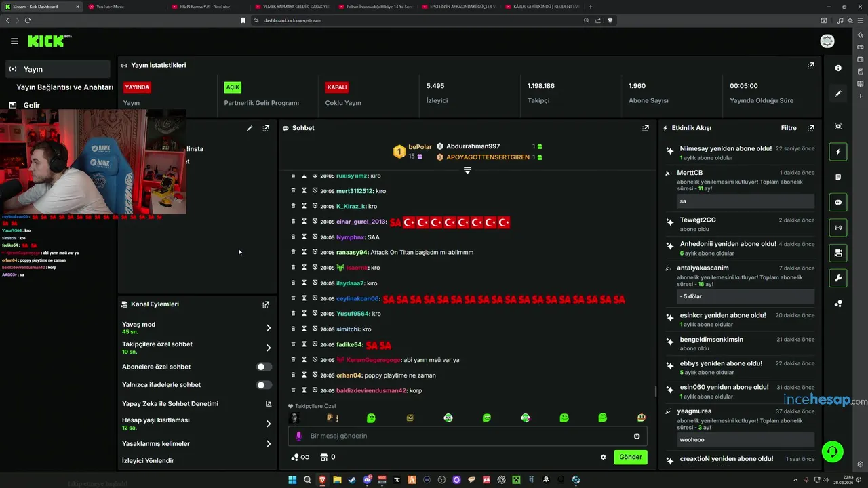The image size is (868, 488).
Task: Open the Brave shield icon in address bar
Action: click(610, 20)
